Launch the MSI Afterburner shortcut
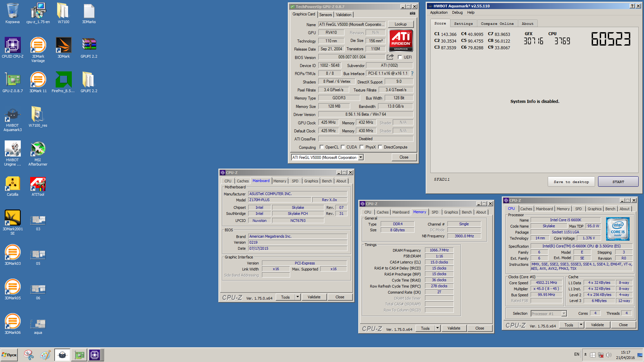Viewport: 644px width, 362px height. pyautogui.click(x=38, y=154)
